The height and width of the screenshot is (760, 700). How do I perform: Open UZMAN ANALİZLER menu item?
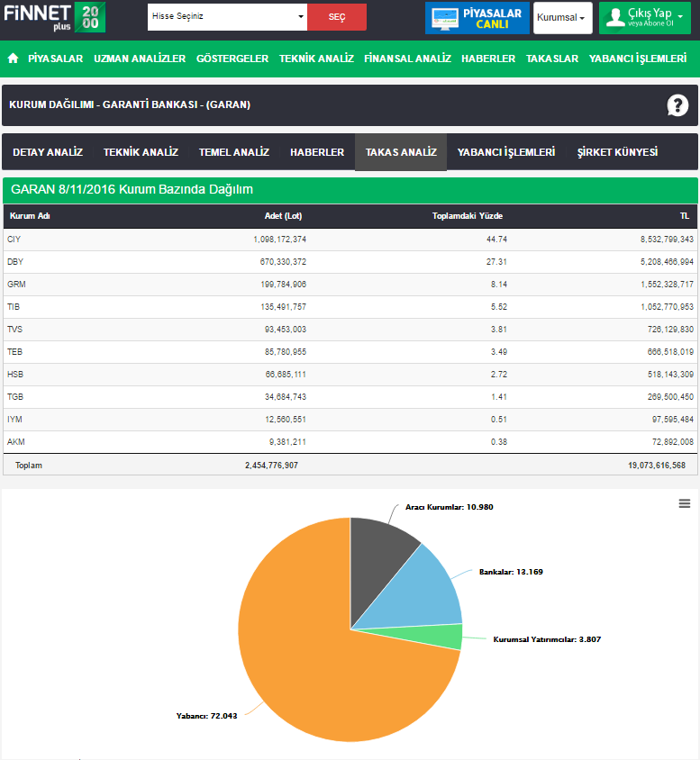tap(140, 59)
